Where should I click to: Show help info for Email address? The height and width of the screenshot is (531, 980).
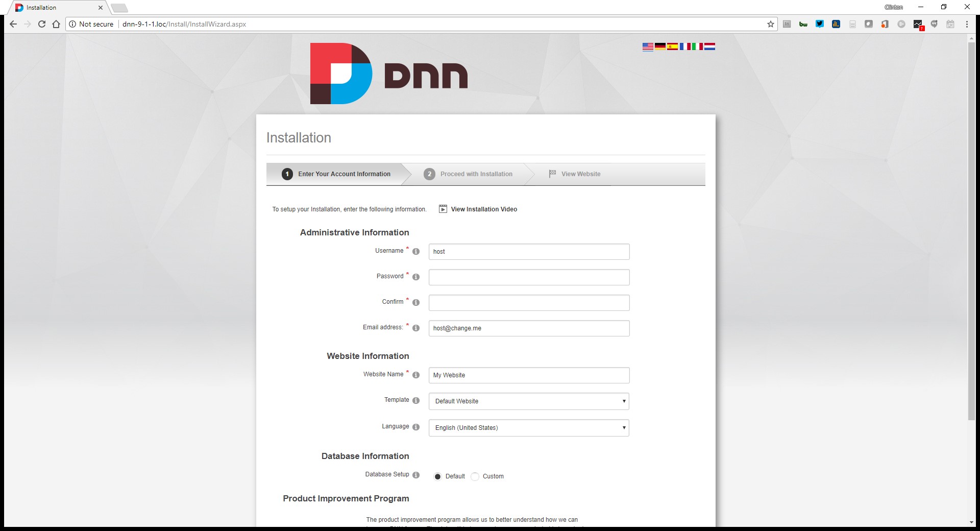416,328
